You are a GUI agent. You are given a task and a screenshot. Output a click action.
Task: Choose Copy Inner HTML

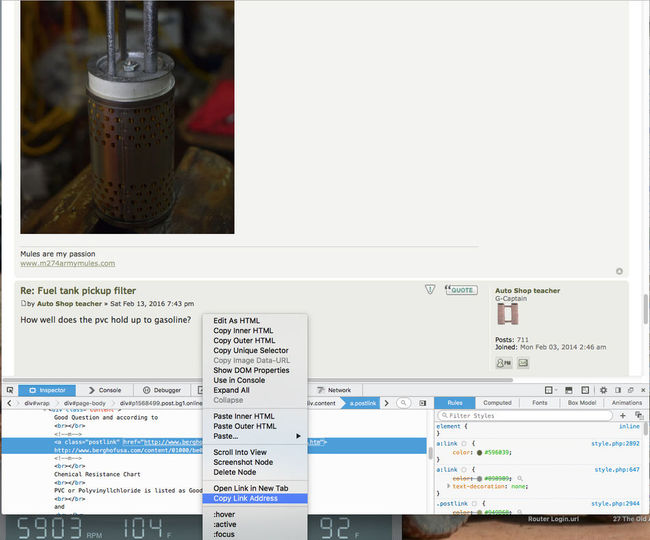point(255,331)
